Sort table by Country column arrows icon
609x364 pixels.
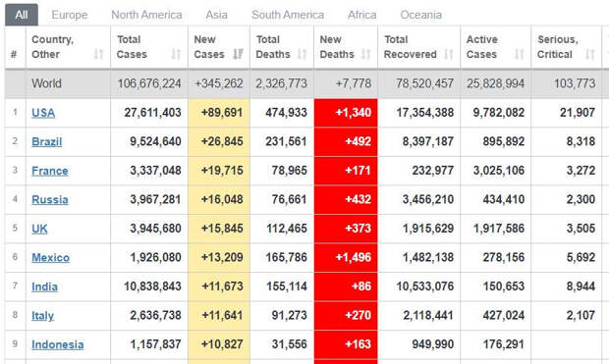(98, 54)
